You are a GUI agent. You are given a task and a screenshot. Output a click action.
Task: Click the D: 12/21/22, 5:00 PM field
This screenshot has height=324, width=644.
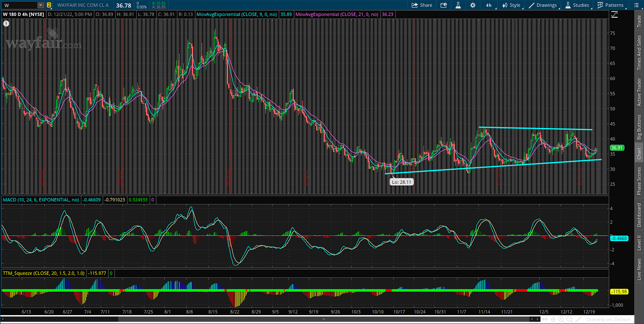coord(69,14)
